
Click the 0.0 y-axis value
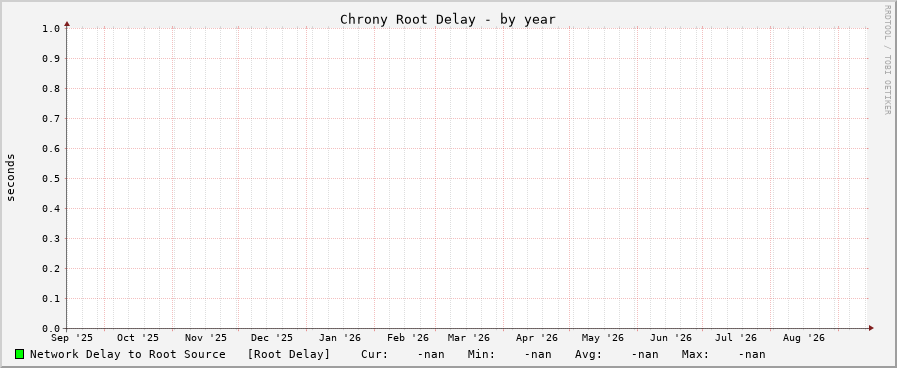tap(51, 329)
